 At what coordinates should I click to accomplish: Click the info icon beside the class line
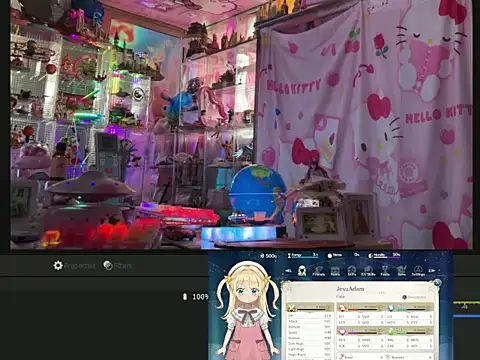405,297
